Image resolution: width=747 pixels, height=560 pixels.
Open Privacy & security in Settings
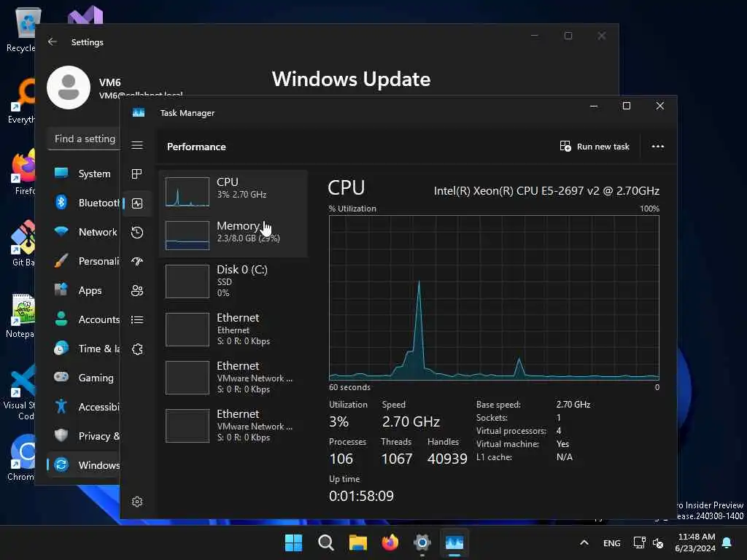[84, 436]
